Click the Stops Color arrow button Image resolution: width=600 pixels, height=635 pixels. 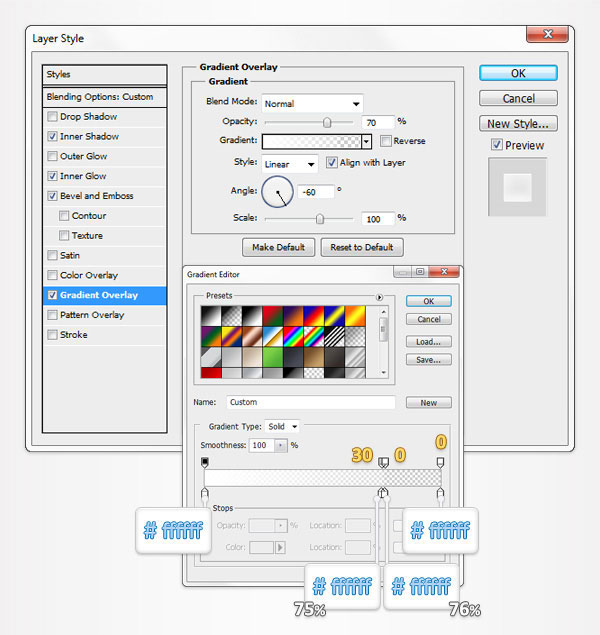280,548
